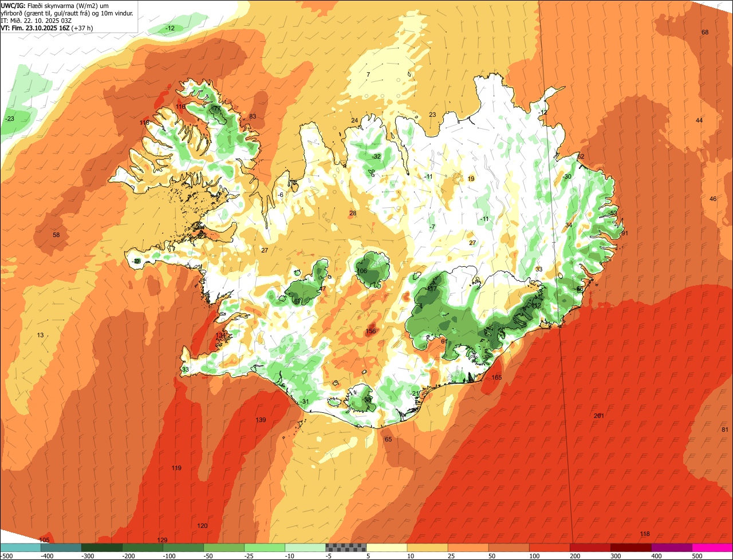This screenshot has height=560, width=733.
Task: Select the map value 19
Action: pyautogui.click(x=471, y=179)
